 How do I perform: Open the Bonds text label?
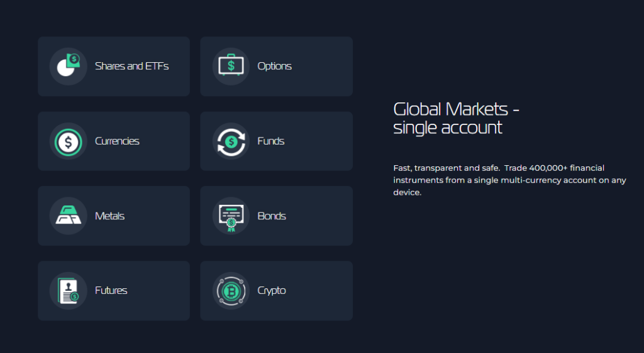point(272,216)
